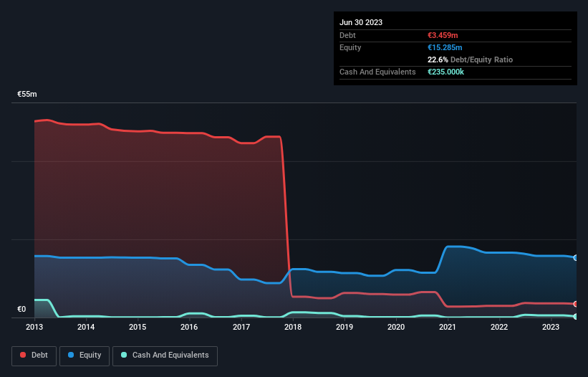Click Cash And Equivalents label in tooltip

pos(377,72)
